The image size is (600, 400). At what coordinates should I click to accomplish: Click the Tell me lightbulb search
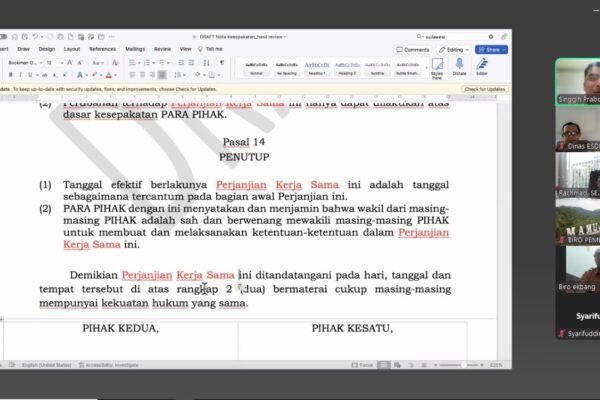[210, 49]
